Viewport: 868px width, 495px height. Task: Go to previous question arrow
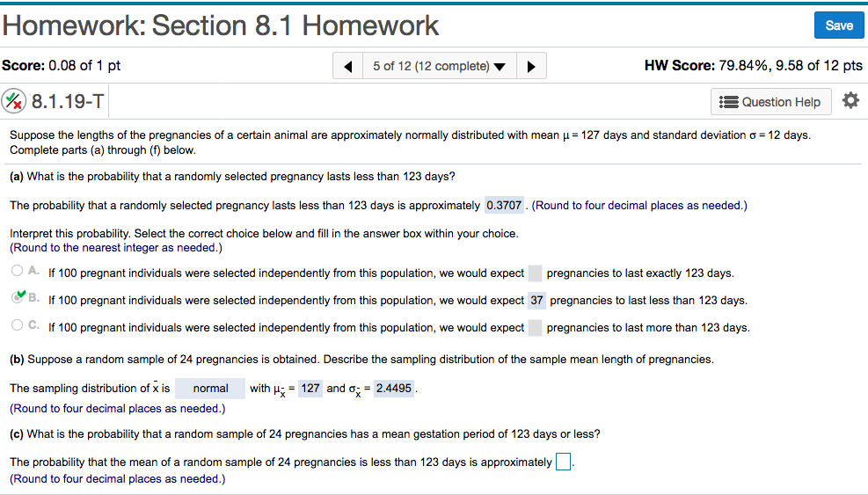coord(347,67)
